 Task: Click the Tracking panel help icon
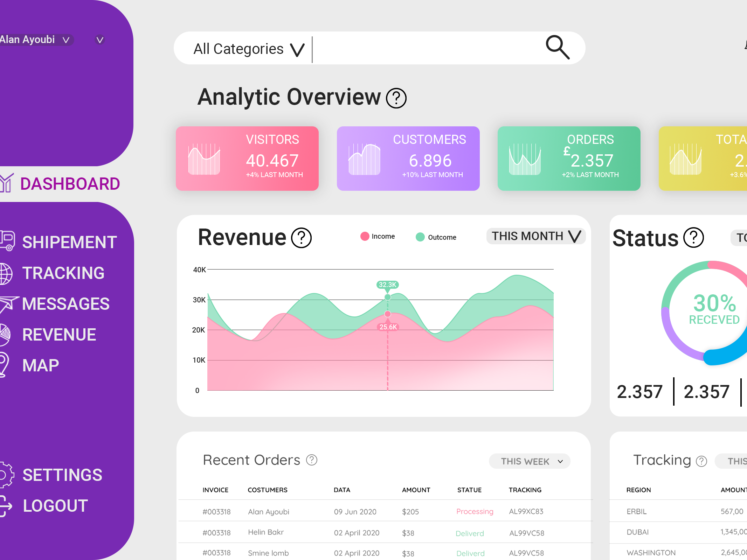[x=701, y=461]
